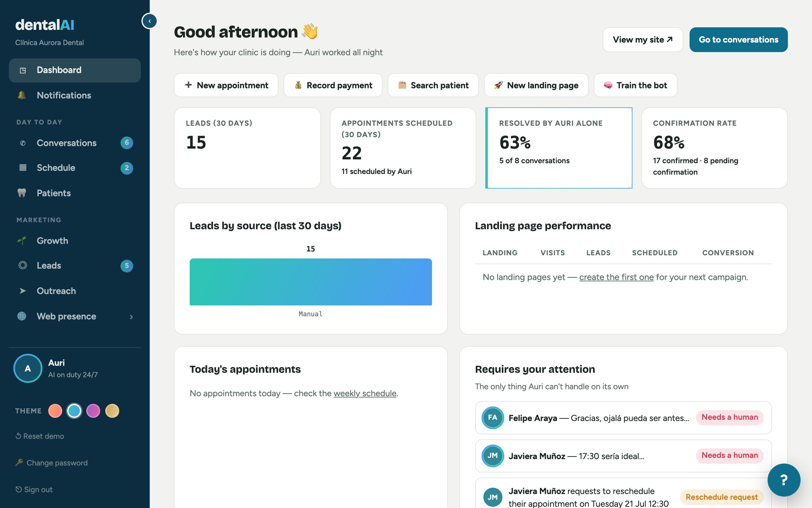The width and height of the screenshot is (812, 508).
Task: Click Sign out link
Action: coord(34,490)
